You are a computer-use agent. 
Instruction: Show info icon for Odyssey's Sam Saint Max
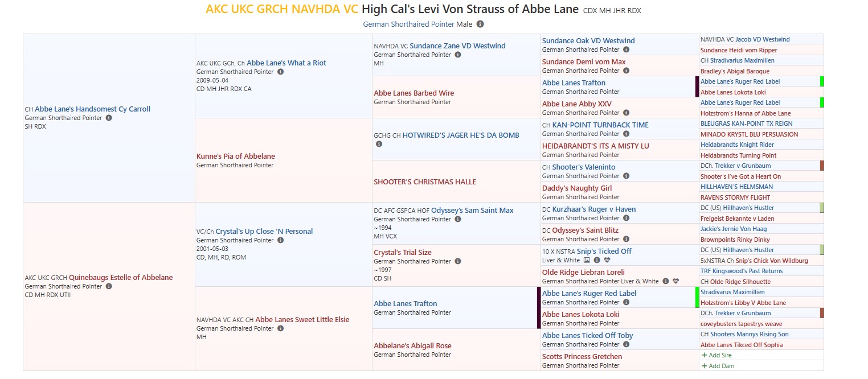458,219
